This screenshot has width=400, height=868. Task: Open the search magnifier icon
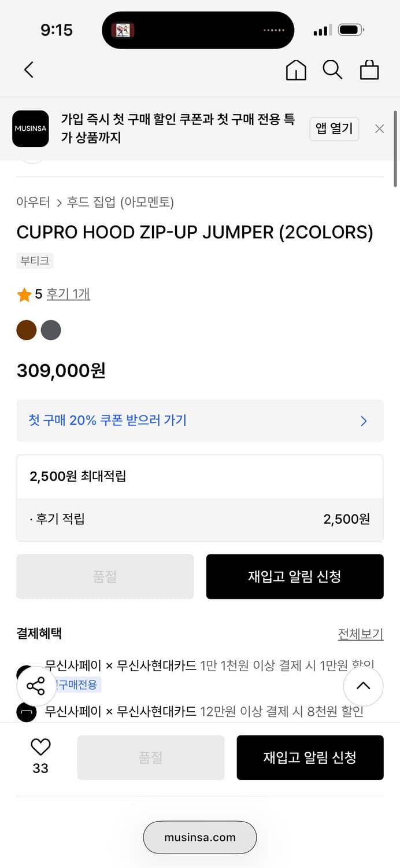332,70
